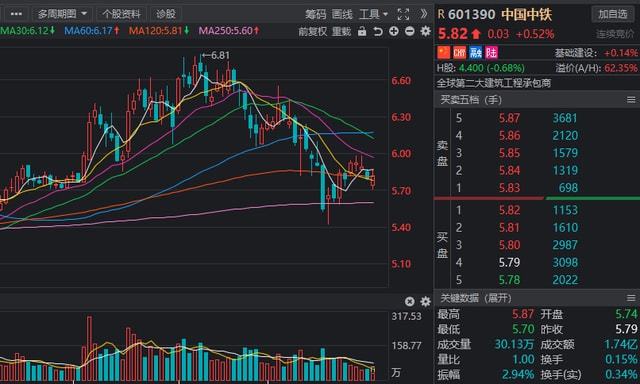Click 量比 1.00 value
This screenshot has height=384, width=640.
pyautogui.click(x=523, y=359)
